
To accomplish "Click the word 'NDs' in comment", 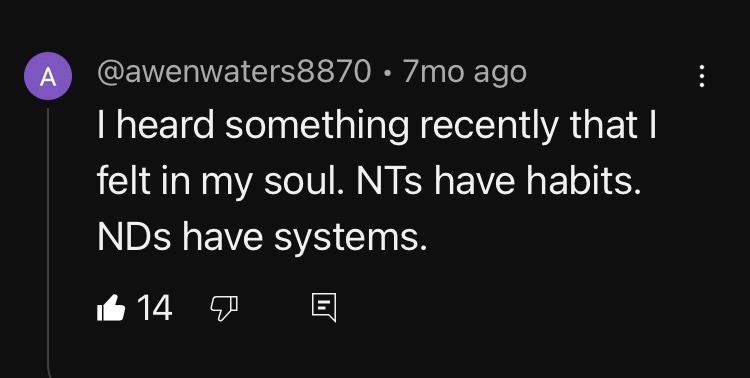I will click(x=134, y=238).
